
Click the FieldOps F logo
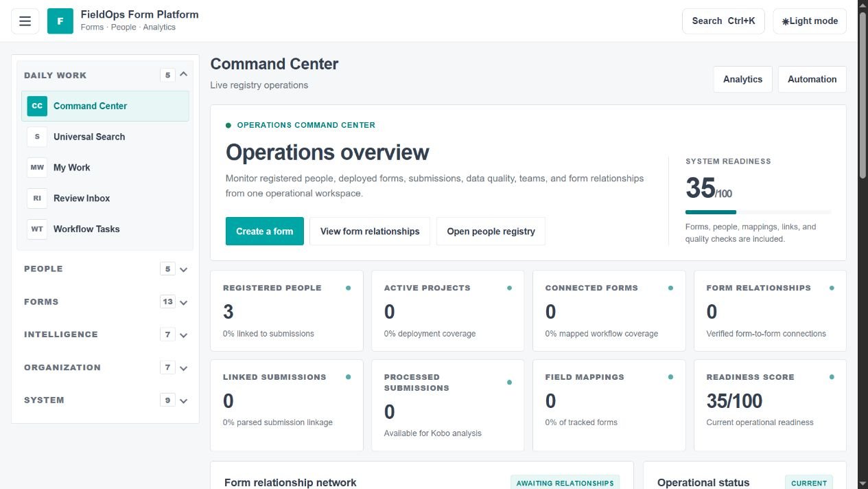click(60, 21)
